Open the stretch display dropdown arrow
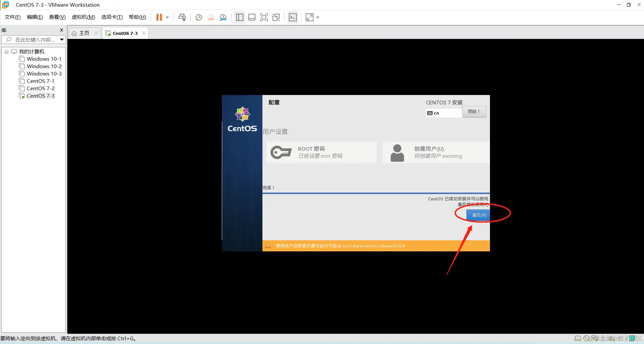This screenshot has height=344, width=644. (x=318, y=17)
